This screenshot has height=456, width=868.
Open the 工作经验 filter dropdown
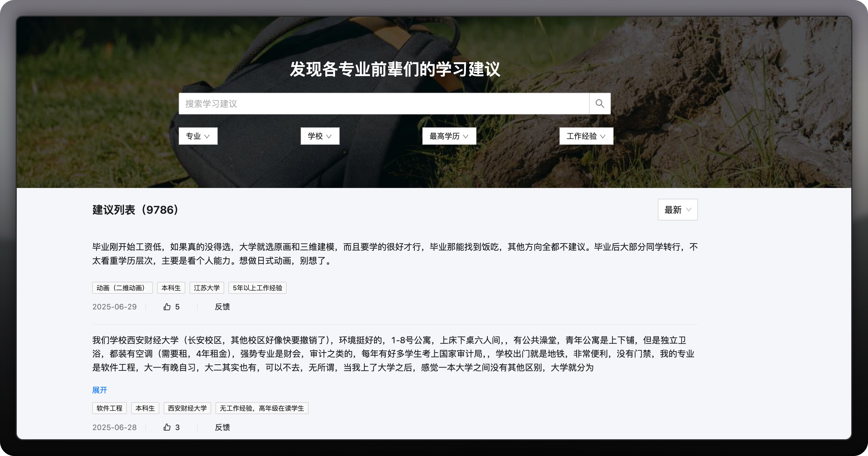[586, 136]
